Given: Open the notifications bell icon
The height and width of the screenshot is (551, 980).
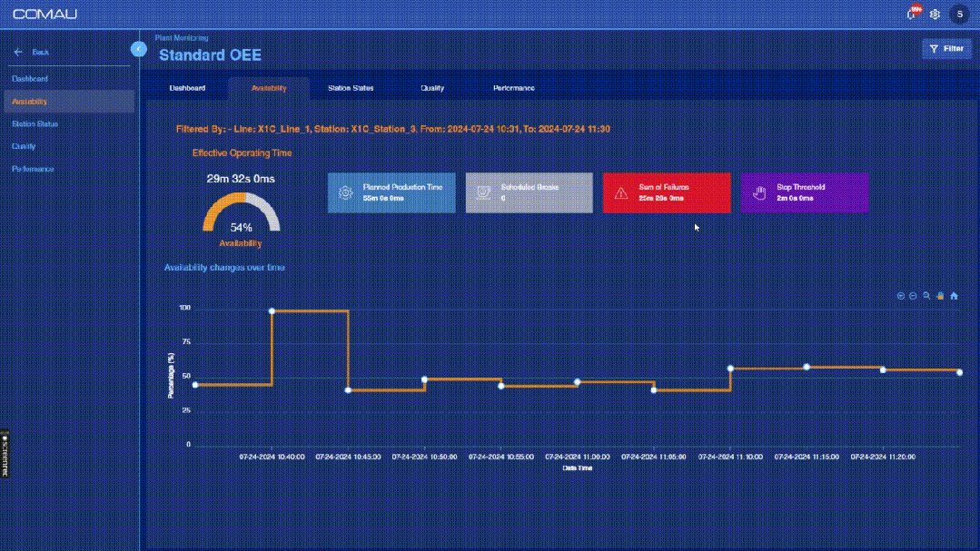Looking at the screenshot, I should 912,14.
